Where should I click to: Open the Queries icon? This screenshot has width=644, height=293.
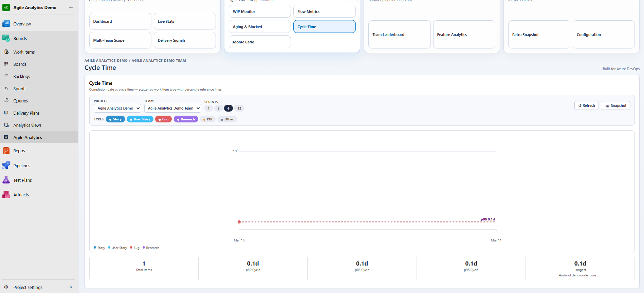pos(6,101)
